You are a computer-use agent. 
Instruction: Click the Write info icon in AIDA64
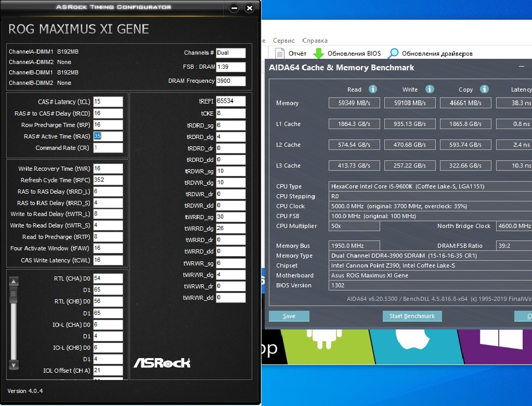pos(430,90)
